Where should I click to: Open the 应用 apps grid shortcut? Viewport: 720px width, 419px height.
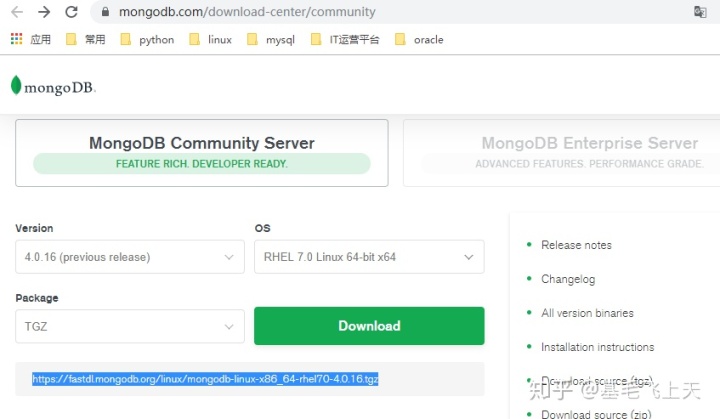[30, 40]
